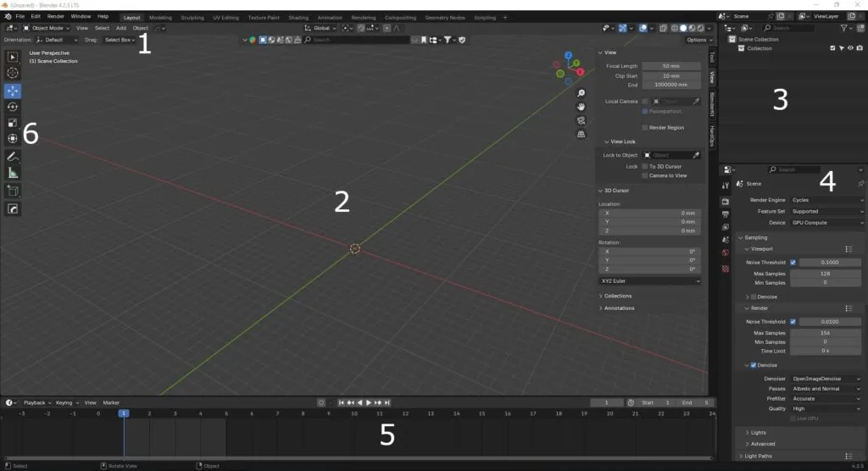The image size is (868, 471).
Task: Open the Render properties tab icon
Action: pyautogui.click(x=726, y=202)
